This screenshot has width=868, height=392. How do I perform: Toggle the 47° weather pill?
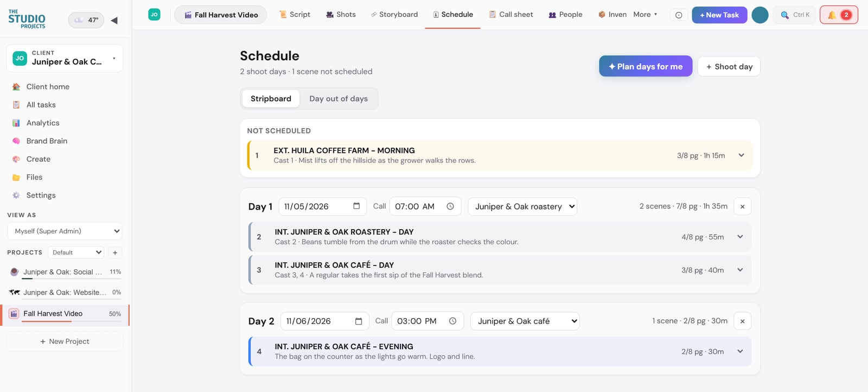[86, 20]
